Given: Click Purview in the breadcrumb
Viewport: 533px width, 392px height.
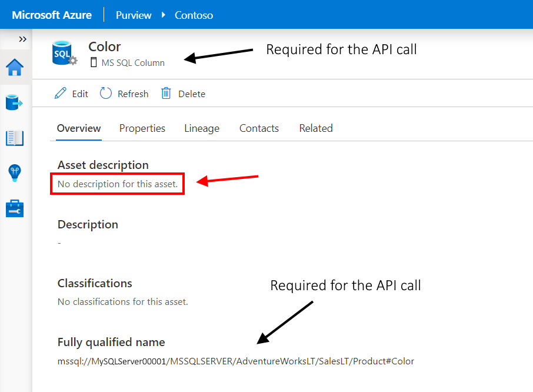Looking at the screenshot, I should [134, 15].
